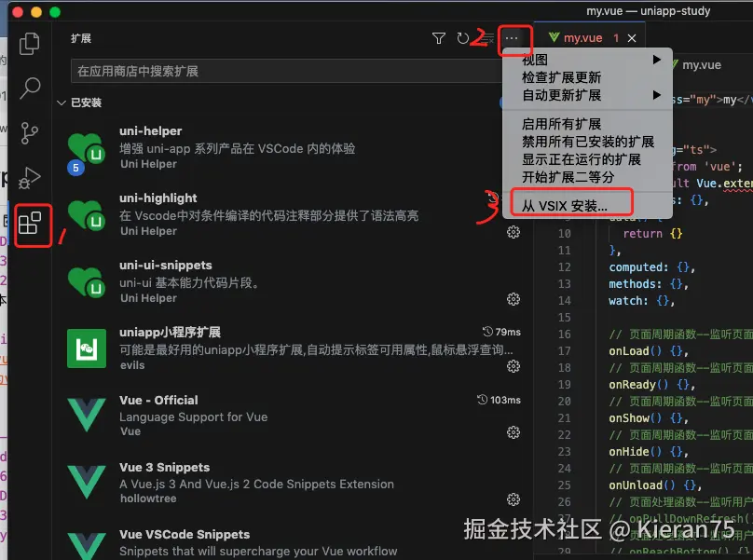Click the onLoad() {} code line

[x=649, y=351]
